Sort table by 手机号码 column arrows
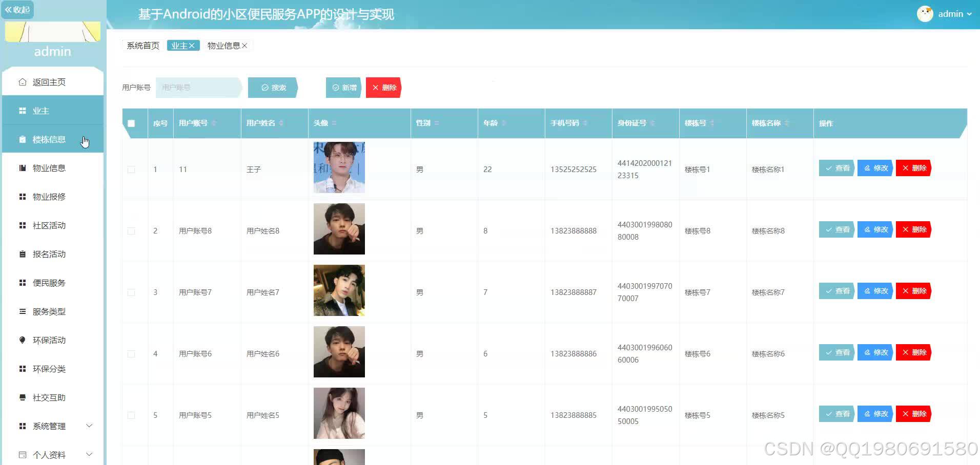Viewport: 980px width, 465px height. click(x=585, y=123)
